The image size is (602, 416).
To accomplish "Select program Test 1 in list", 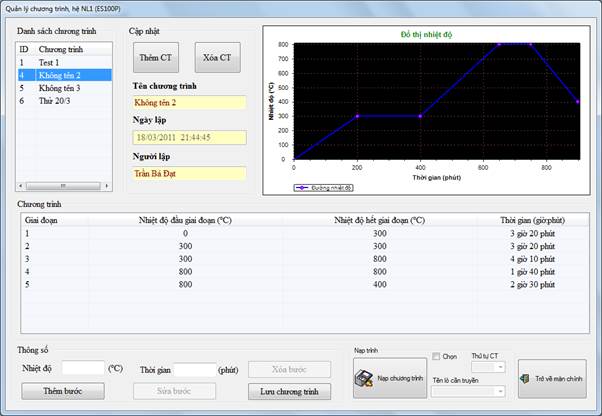I will 64,62.
